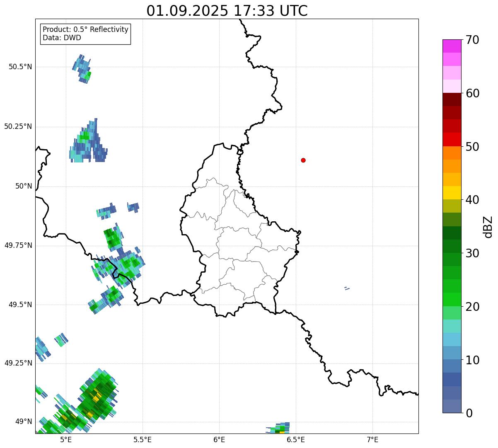This screenshot has height=448, width=498.
Task: Click the dark maroon colorbar segment near 60
Action: click(x=452, y=99)
